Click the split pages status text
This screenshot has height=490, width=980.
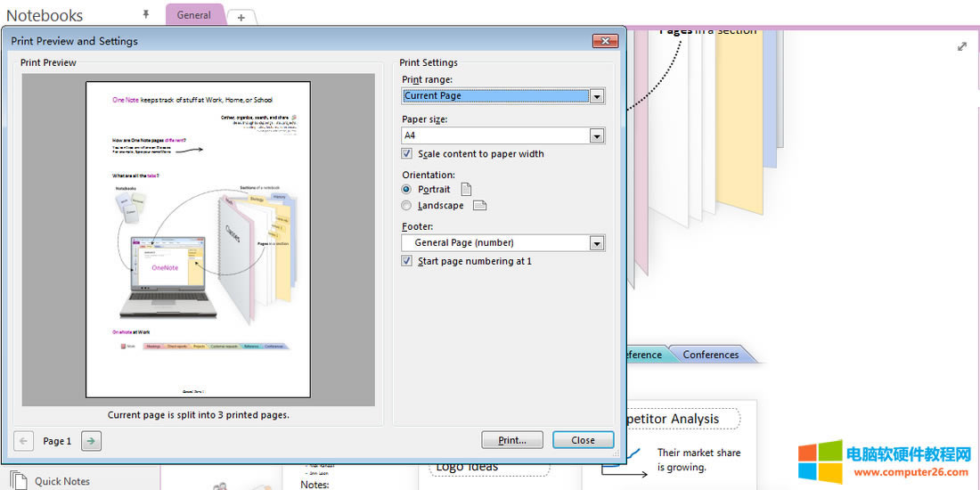tap(198, 414)
